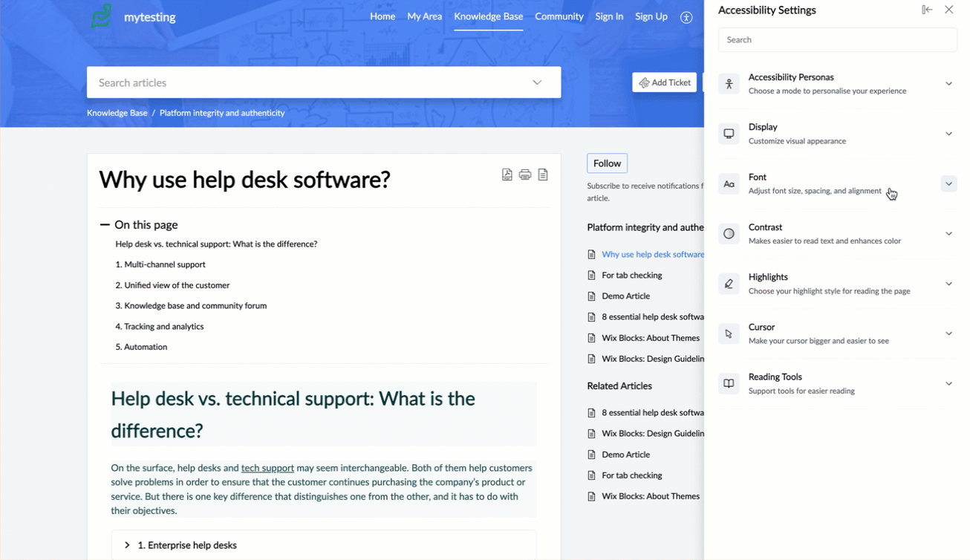Jump to '5. Automation' section
Viewport: 970px width, 560px height.
click(141, 347)
